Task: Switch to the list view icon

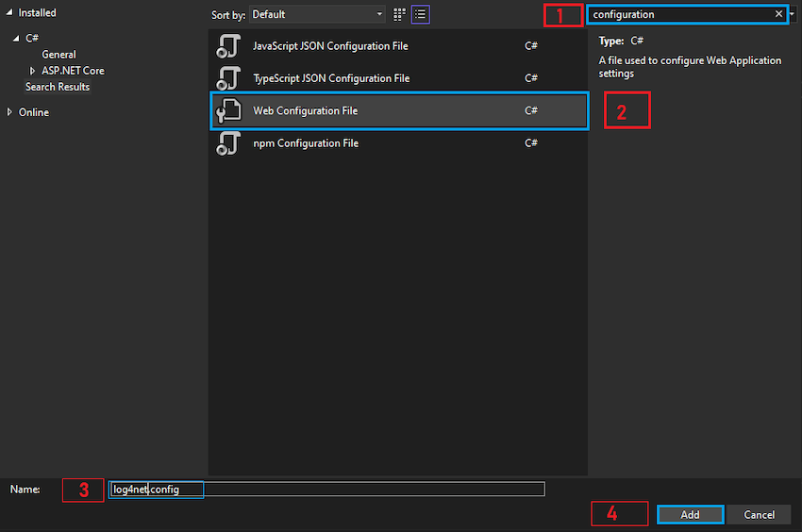Action: [x=421, y=14]
